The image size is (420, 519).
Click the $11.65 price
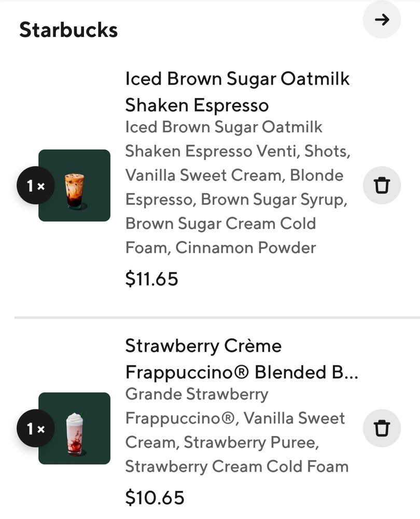pyautogui.click(x=151, y=279)
